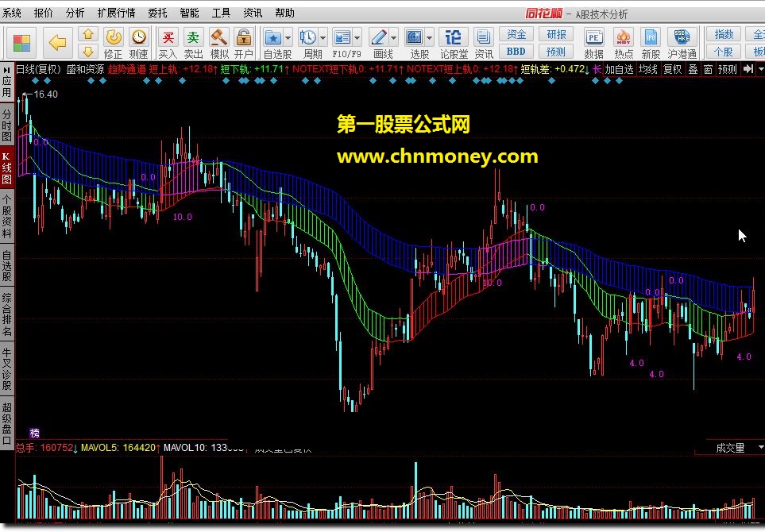The width and height of the screenshot is (765, 532).
Task: Open the F10/F9 info icon
Action: [342, 37]
